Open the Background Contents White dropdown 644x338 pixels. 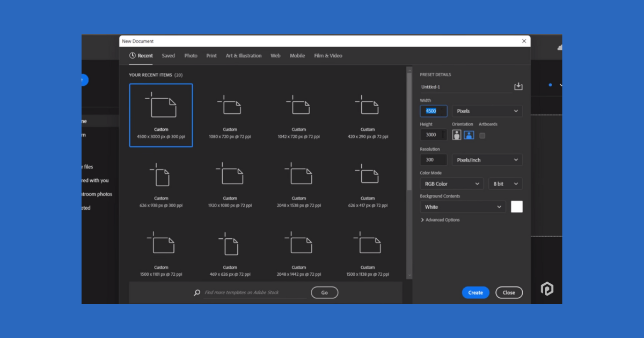coord(463,207)
